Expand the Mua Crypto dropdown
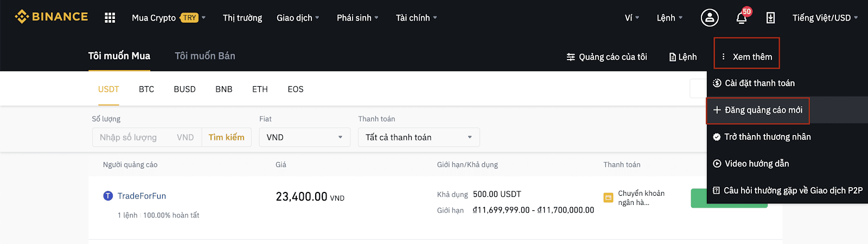Screen dimensions: 868x244 coord(169,18)
